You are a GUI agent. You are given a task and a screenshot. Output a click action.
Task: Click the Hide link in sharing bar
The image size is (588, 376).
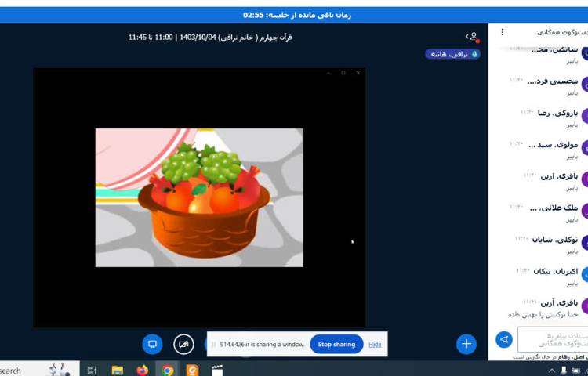pyautogui.click(x=375, y=345)
